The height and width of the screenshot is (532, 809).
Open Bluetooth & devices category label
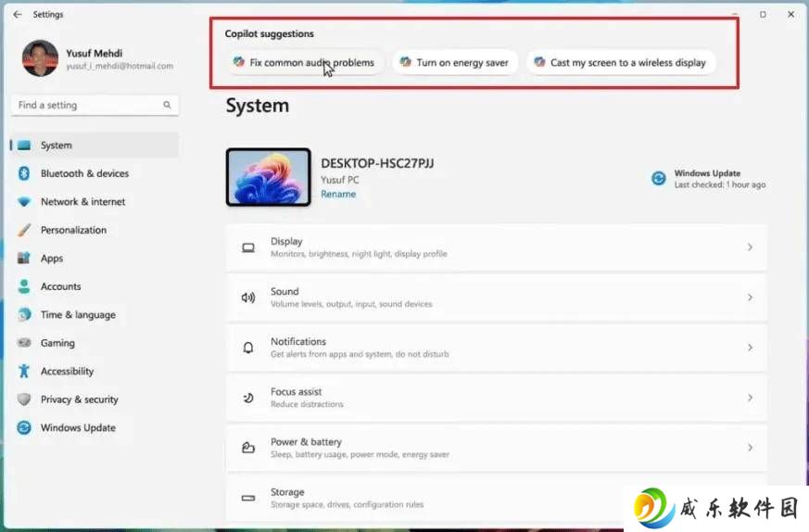coord(84,173)
